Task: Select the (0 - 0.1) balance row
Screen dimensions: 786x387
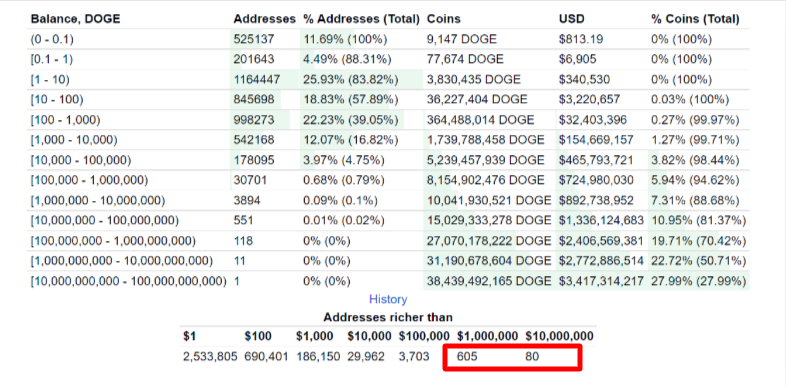Action: coord(389,39)
